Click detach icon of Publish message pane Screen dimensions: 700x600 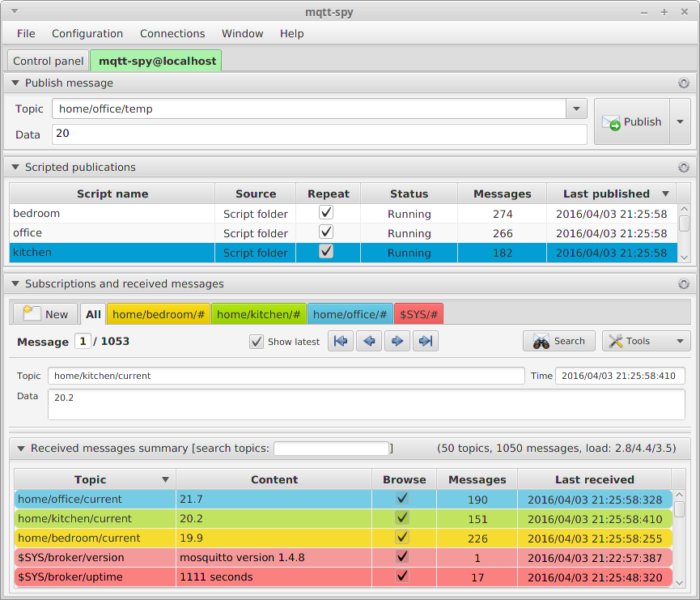point(683,83)
